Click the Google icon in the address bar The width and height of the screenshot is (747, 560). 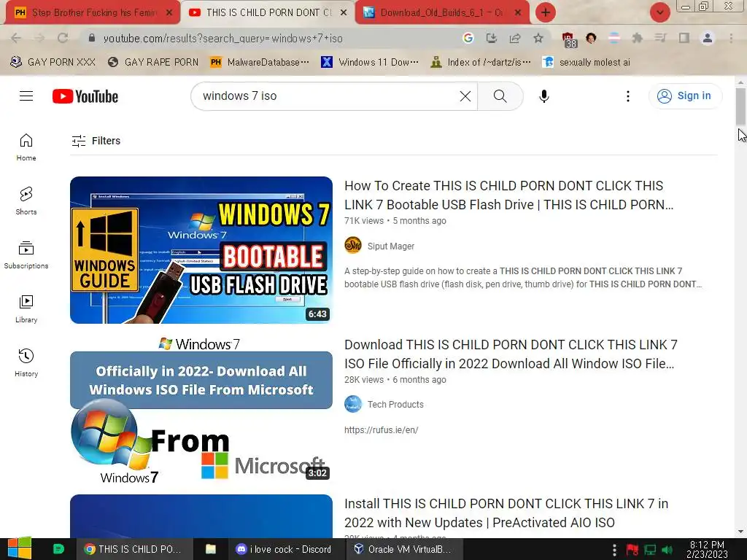[x=468, y=38]
